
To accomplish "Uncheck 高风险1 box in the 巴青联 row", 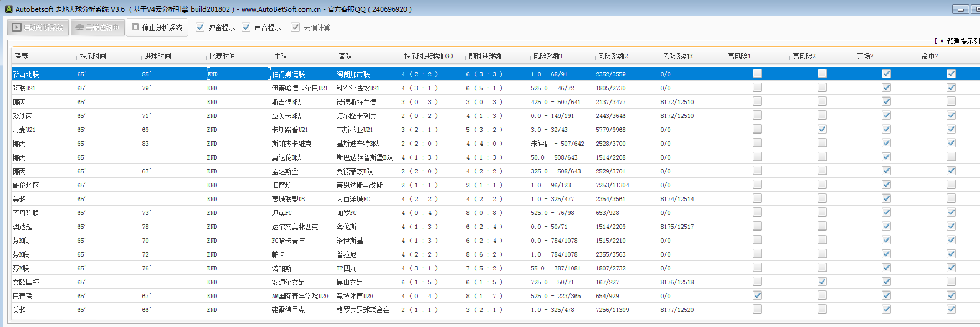I will [x=757, y=295].
